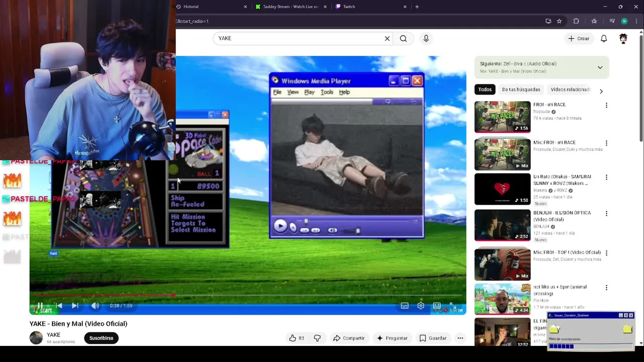Screen dimensions: 644x362
Task: Open YouTube notifications bell
Action: [604, 38]
